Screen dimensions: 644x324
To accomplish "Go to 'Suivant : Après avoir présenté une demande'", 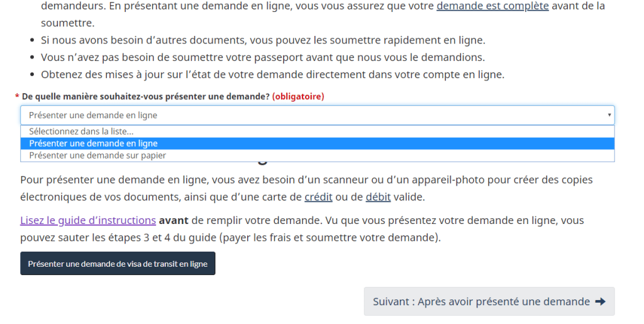I will tap(489, 301).
